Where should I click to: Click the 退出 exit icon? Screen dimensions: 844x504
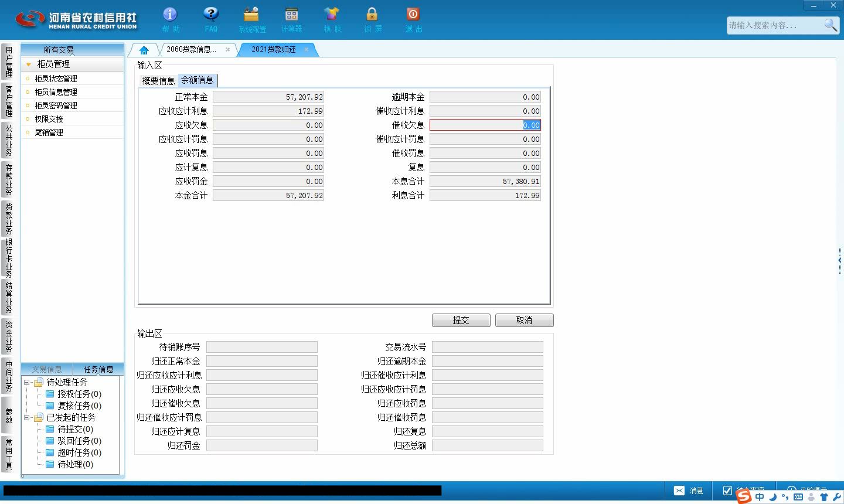(x=413, y=14)
